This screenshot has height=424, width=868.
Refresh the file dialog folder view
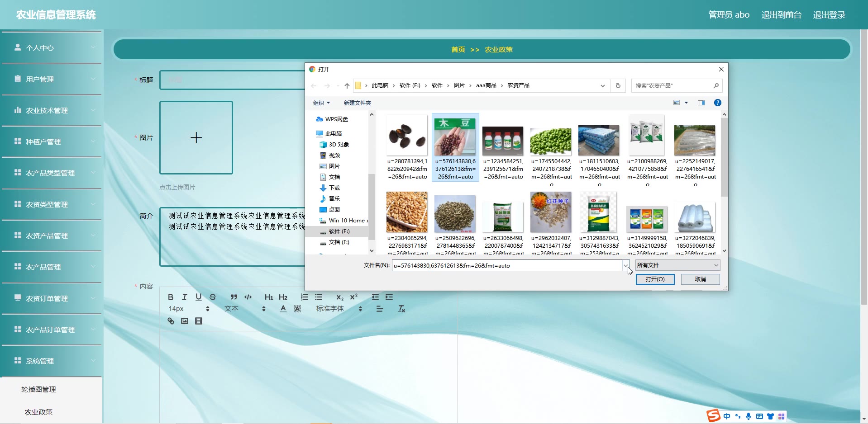click(x=618, y=85)
